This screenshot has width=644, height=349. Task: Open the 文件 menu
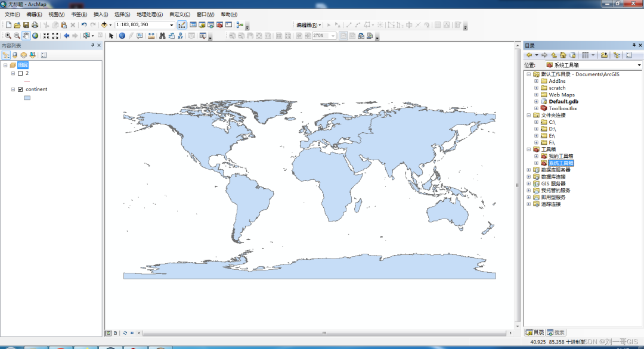tap(13, 14)
